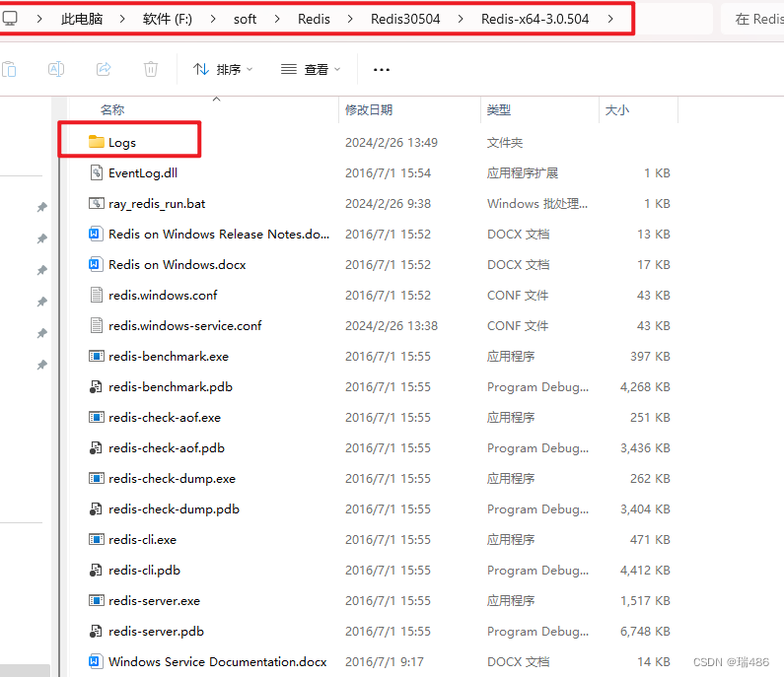Click the redis-check-aof.exe icon
Viewport: 784px width, 677px height.
point(97,417)
